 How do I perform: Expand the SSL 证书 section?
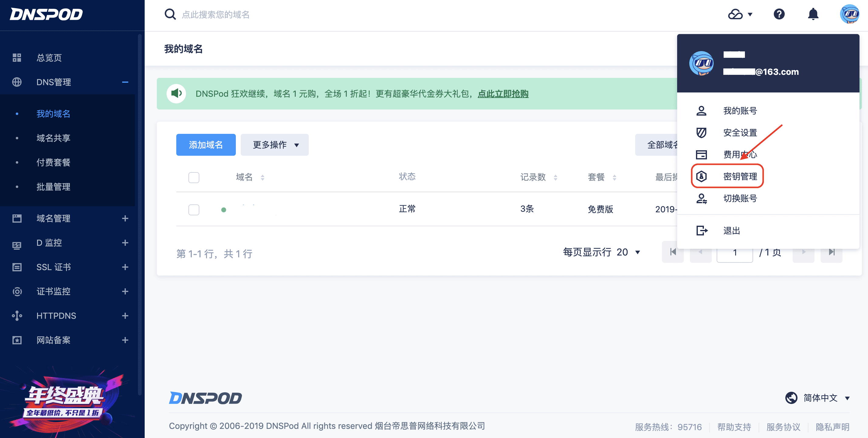point(125,267)
